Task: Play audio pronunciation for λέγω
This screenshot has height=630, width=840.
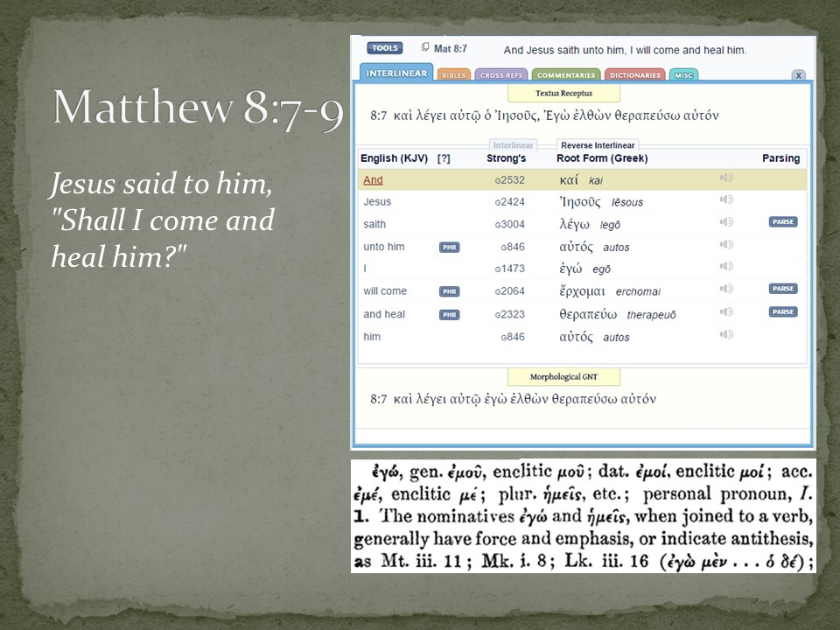Action: point(725,222)
